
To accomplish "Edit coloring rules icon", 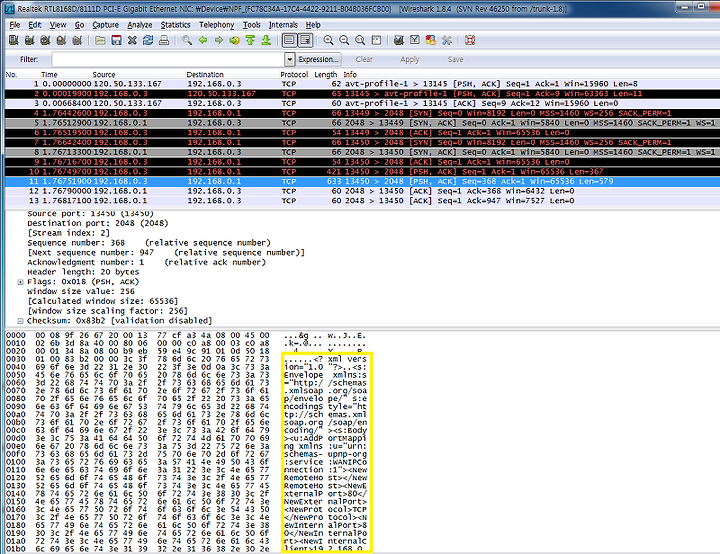I will 431,40.
